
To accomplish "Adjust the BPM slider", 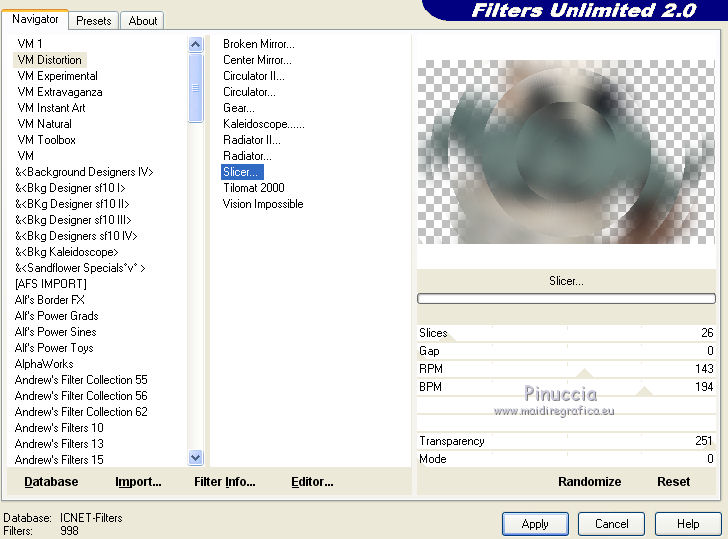I will click(566, 387).
